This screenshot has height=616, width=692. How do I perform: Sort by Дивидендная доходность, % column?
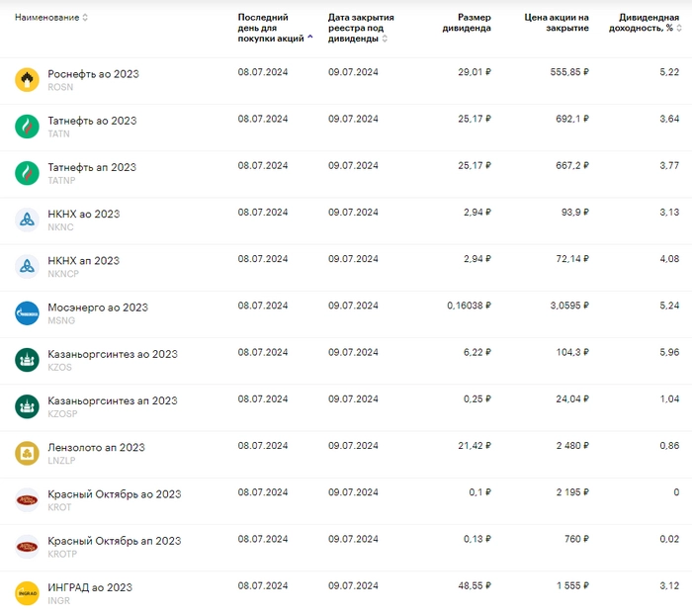click(x=649, y=23)
